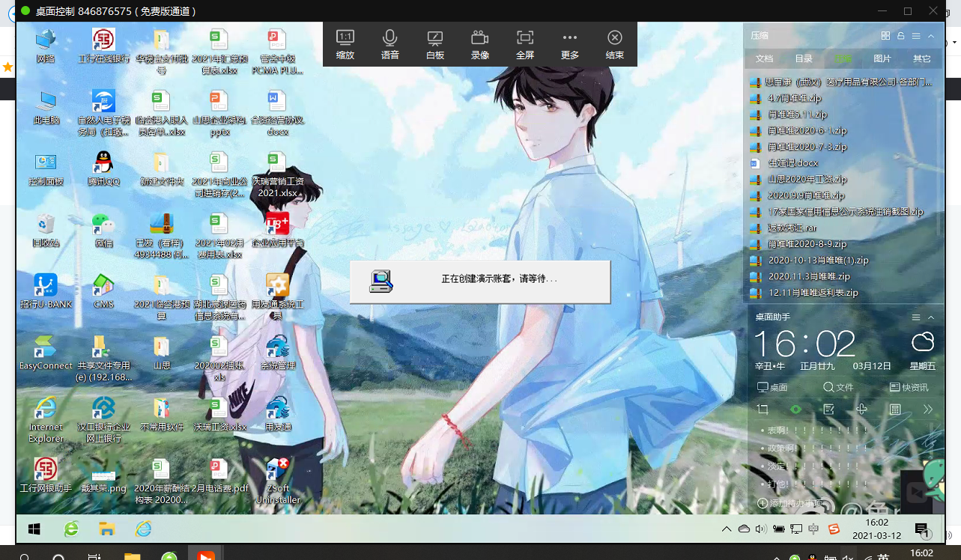Open the 压缩 panel hamburger menu
Image resolution: width=961 pixels, height=560 pixels.
(x=916, y=36)
